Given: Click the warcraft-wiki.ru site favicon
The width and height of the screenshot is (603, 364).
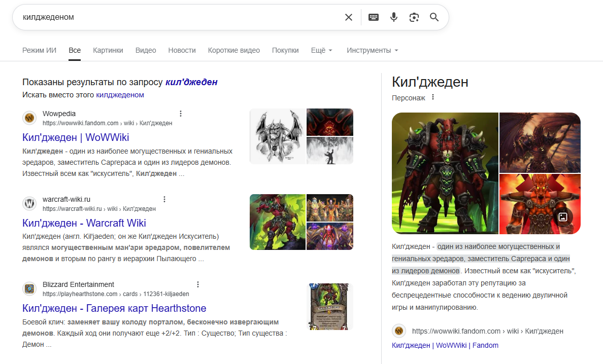Looking at the screenshot, I should pos(29,203).
